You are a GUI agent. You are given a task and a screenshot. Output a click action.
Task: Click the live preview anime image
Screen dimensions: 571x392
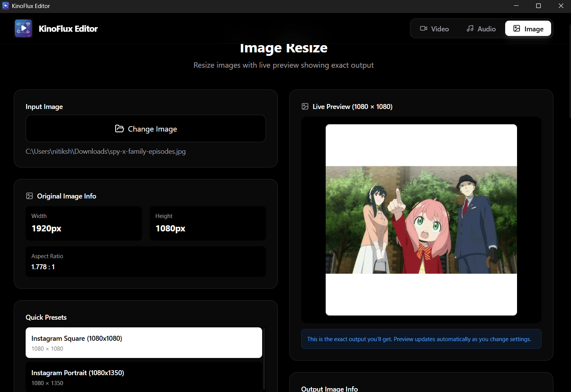pos(421,220)
